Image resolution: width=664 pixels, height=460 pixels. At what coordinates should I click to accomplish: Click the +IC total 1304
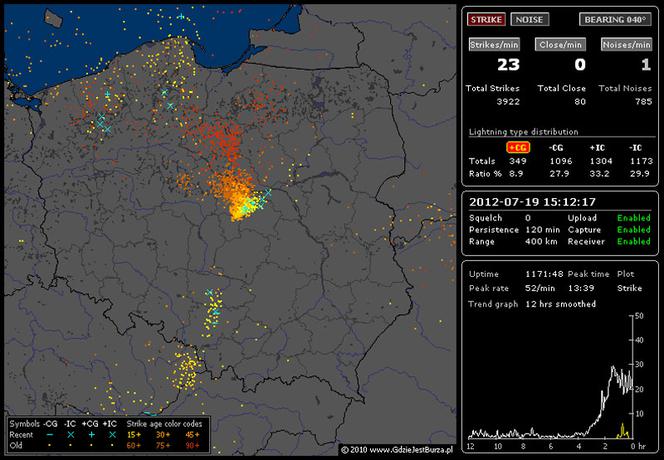(x=601, y=161)
